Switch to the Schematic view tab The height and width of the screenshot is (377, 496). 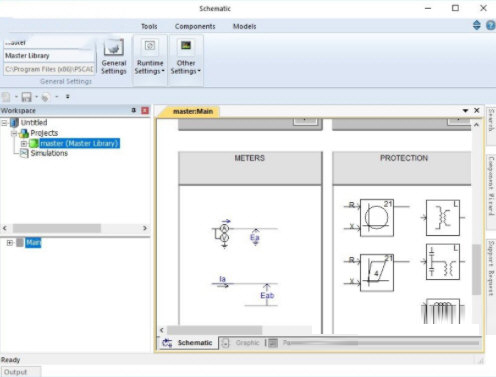tap(188, 343)
